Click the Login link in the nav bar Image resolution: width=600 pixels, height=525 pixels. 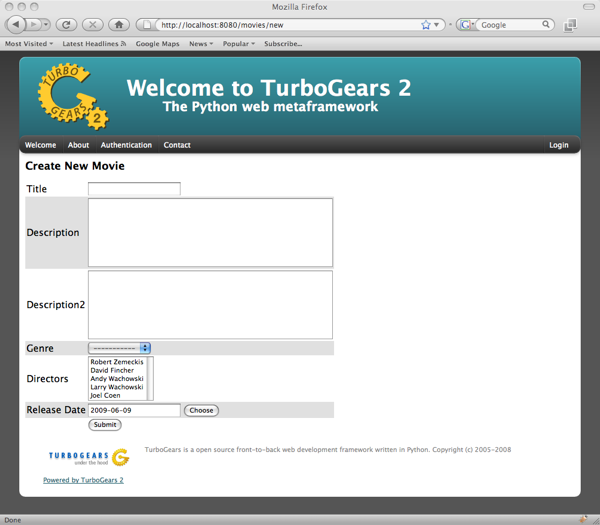click(x=559, y=145)
